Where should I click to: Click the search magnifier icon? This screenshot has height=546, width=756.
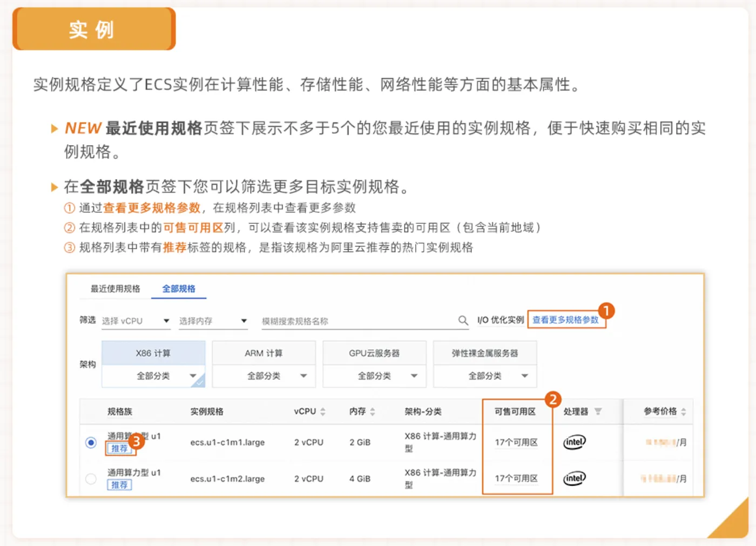463,320
